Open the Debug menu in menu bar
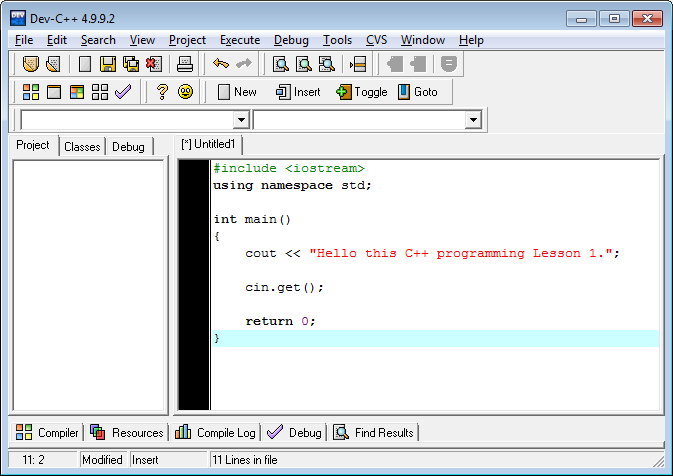 coord(291,40)
